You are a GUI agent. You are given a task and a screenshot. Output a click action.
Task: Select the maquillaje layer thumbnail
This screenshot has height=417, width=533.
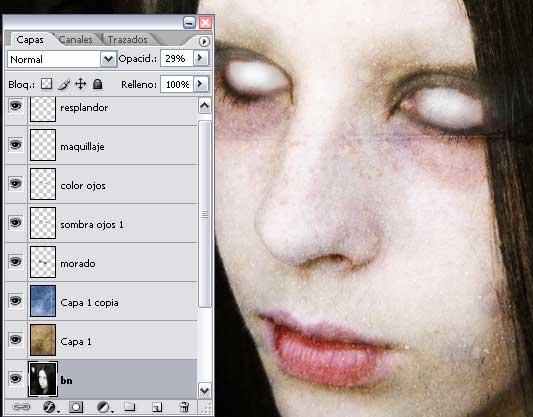43,145
